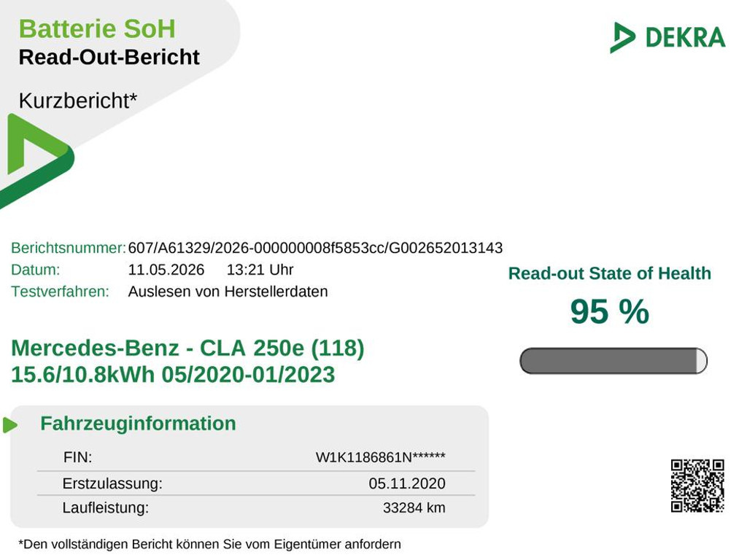
Task: Click the Laufleistung value 33284 km
Action: 414,507
